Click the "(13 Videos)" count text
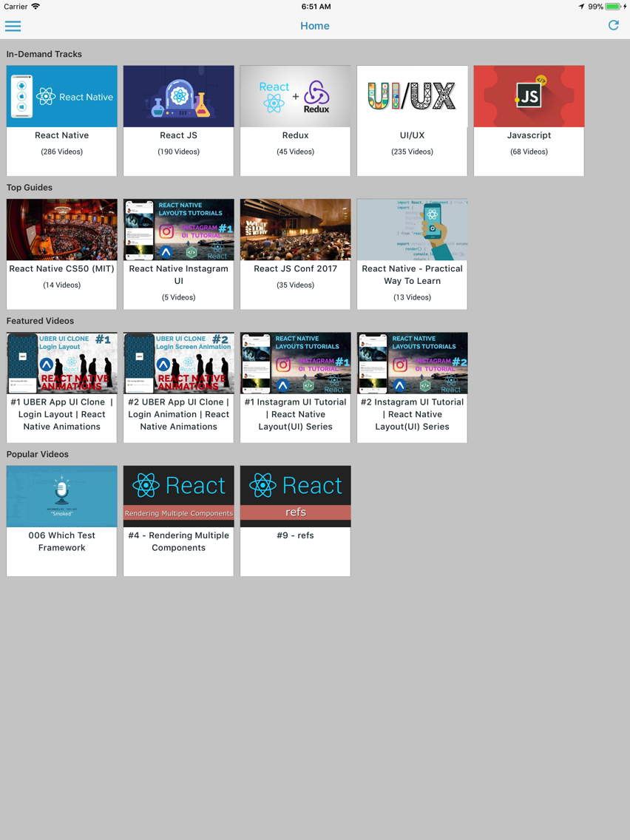The width and height of the screenshot is (630, 840). coord(412,297)
